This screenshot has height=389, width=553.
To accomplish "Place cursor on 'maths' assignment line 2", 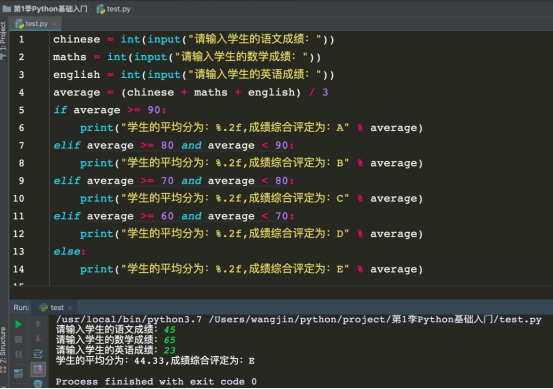I will click(x=187, y=57).
